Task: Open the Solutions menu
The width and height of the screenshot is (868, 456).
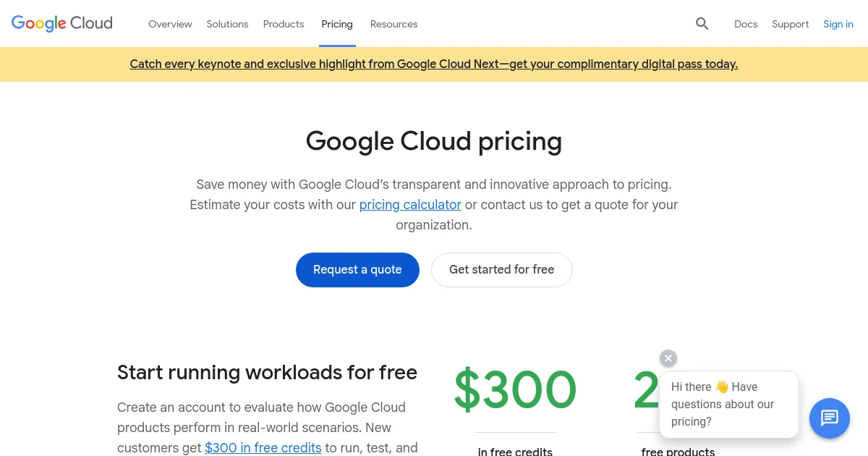Action: tap(227, 24)
